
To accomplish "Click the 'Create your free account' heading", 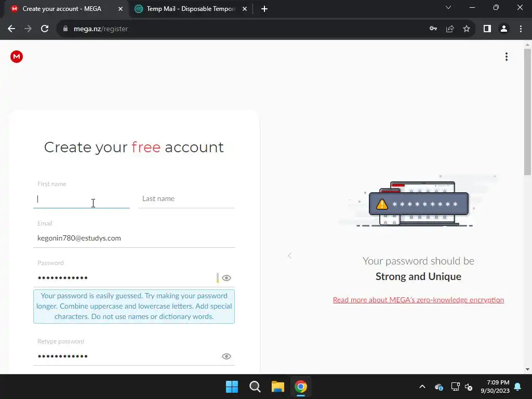I will pyautogui.click(x=134, y=147).
